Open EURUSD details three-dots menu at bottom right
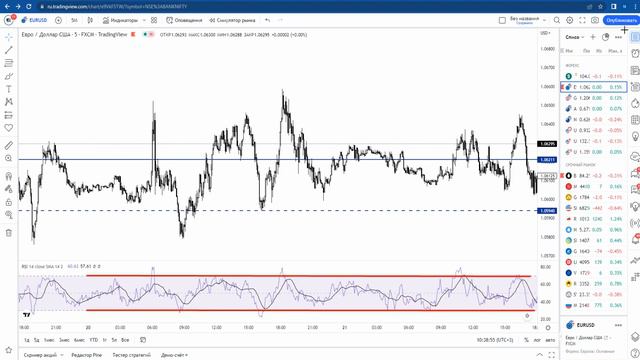This screenshot has height=360, width=640. [618, 325]
